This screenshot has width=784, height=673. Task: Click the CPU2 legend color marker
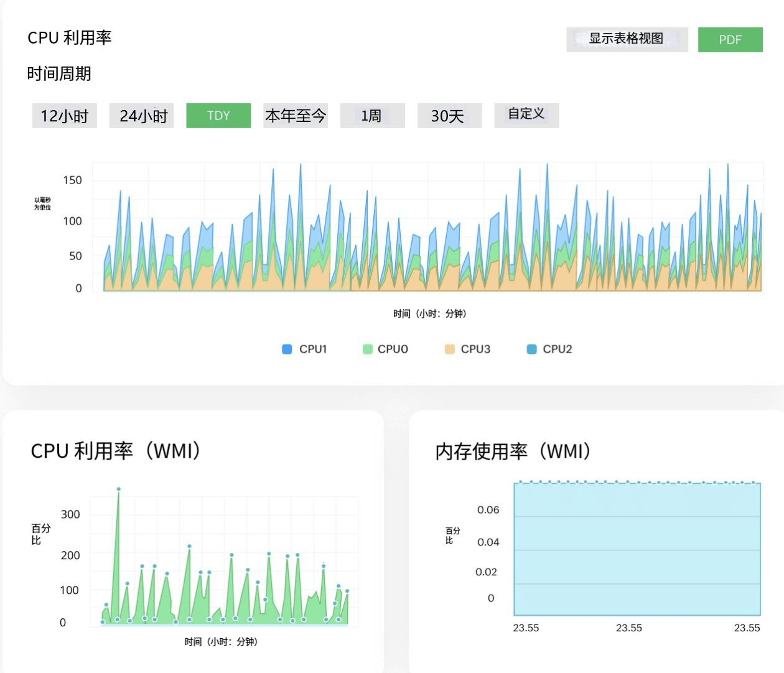tap(530, 349)
